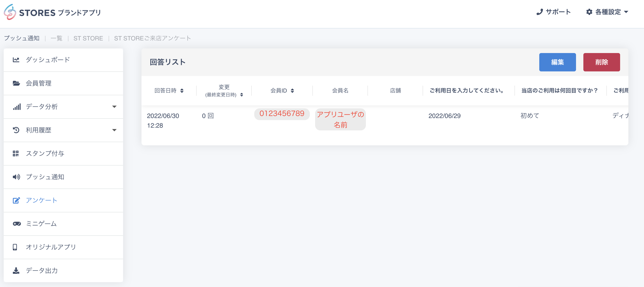Screen dimensions: 644x287
Task: Click the 初めて answer cell
Action: [530, 116]
